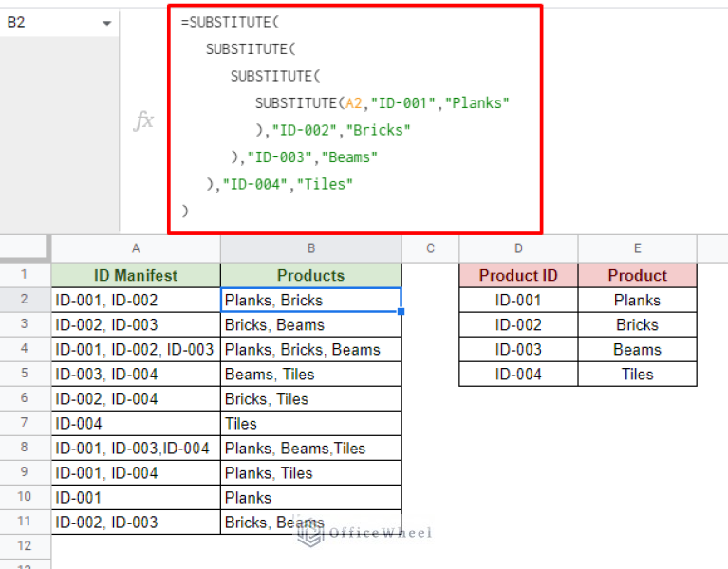Select cell B10 containing 'Planks'
This screenshot has width=728, height=569.
tap(311, 497)
